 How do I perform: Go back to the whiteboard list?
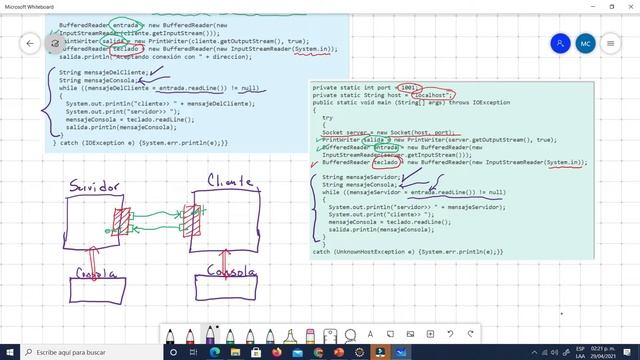tap(30, 43)
